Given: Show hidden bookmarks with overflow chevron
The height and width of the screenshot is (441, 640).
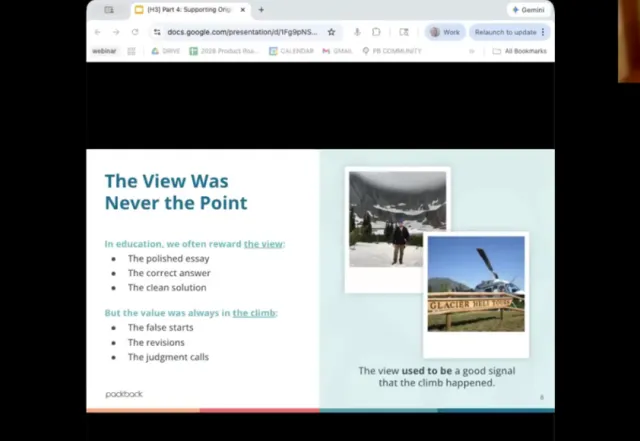Looking at the screenshot, I should tap(472, 51).
